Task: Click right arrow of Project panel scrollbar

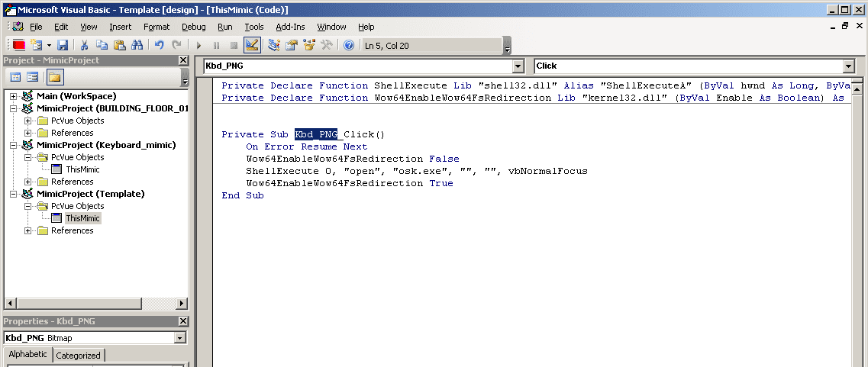Action: (x=182, y=303)
